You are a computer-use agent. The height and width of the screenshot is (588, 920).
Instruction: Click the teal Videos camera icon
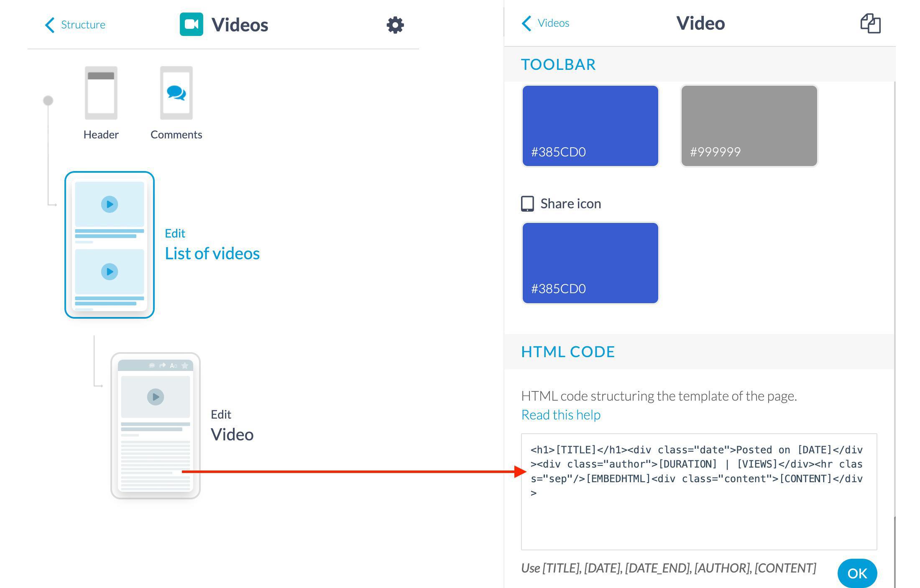tap(192, 24)
